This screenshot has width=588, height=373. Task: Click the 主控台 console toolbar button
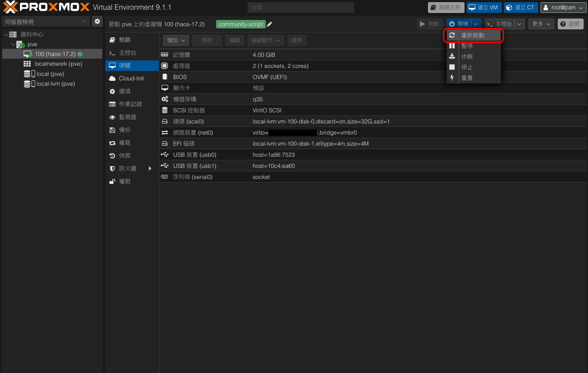500,24
